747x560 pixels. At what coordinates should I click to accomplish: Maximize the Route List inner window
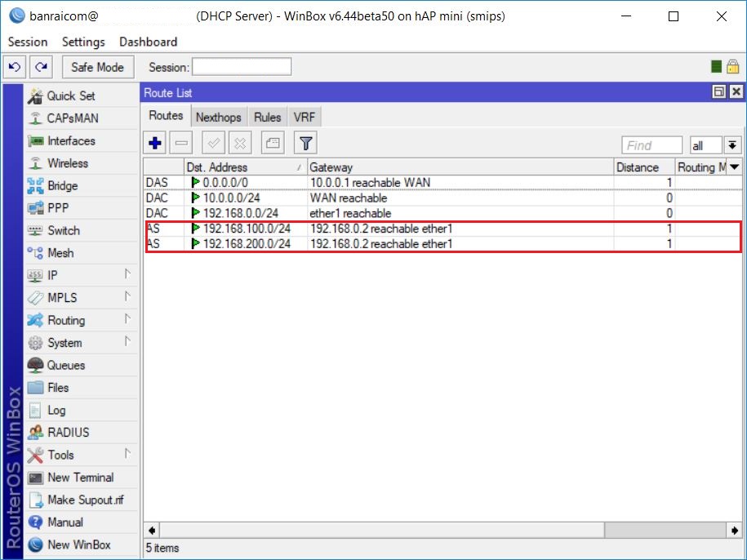tap(718, 91)
